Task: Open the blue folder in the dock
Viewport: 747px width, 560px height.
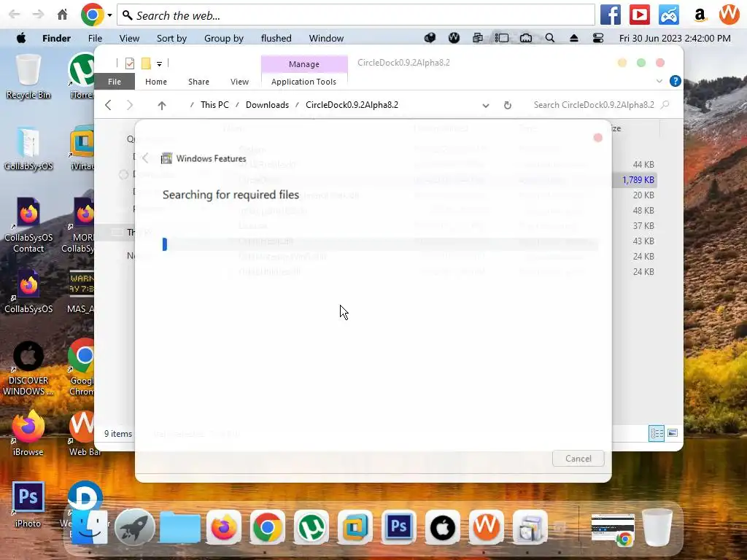Action: (x=179, y=528)
